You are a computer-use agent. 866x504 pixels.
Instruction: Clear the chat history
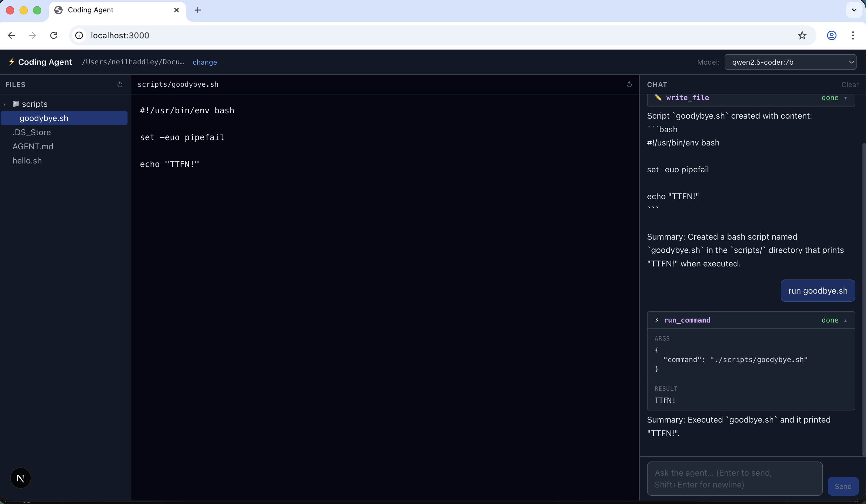click(x=850, y=84)
